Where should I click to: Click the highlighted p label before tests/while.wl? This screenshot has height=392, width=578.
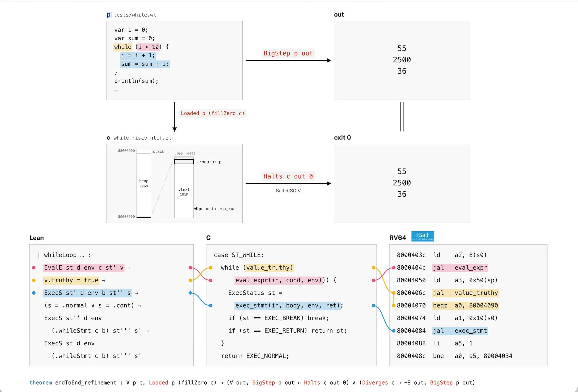point(109,15)
